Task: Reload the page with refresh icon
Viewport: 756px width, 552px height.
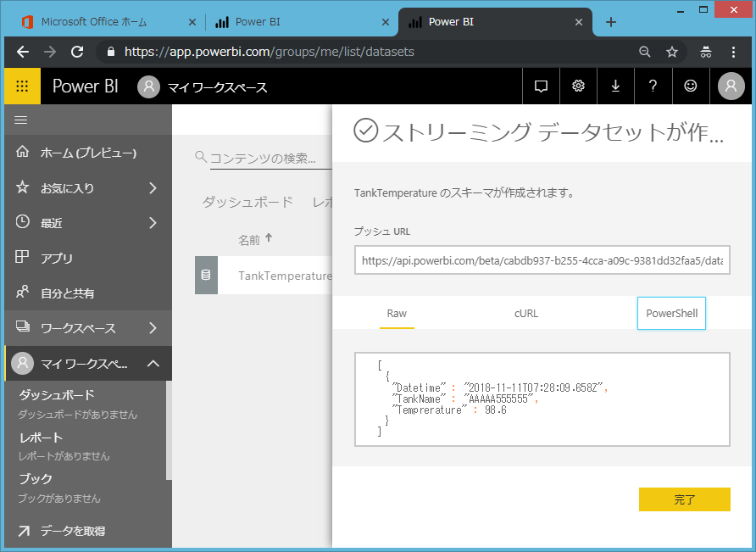Action: [77, 52]
